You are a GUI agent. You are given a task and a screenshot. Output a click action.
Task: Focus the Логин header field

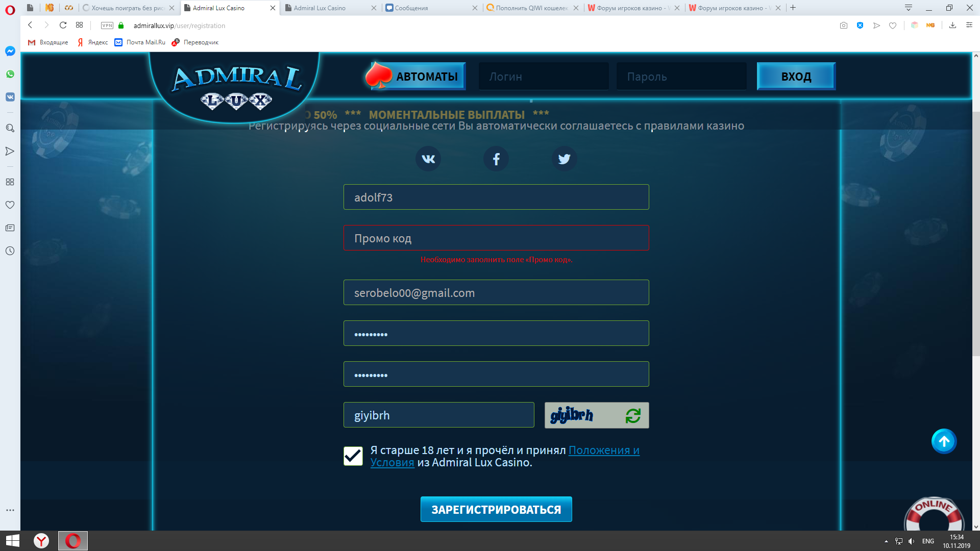click(x=544, y=77)
